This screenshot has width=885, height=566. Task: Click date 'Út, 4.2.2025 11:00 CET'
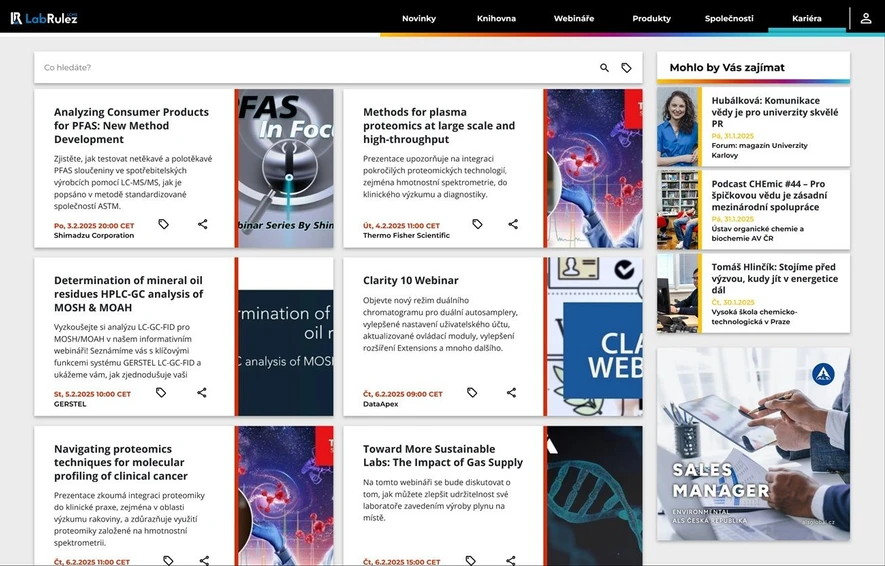pos(401,225)
